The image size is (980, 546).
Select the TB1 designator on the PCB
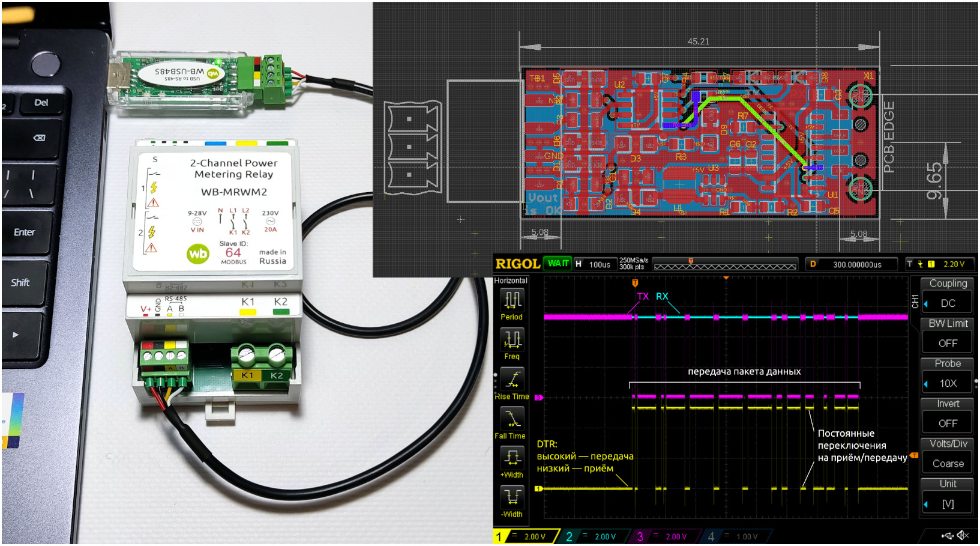(537, 78)
